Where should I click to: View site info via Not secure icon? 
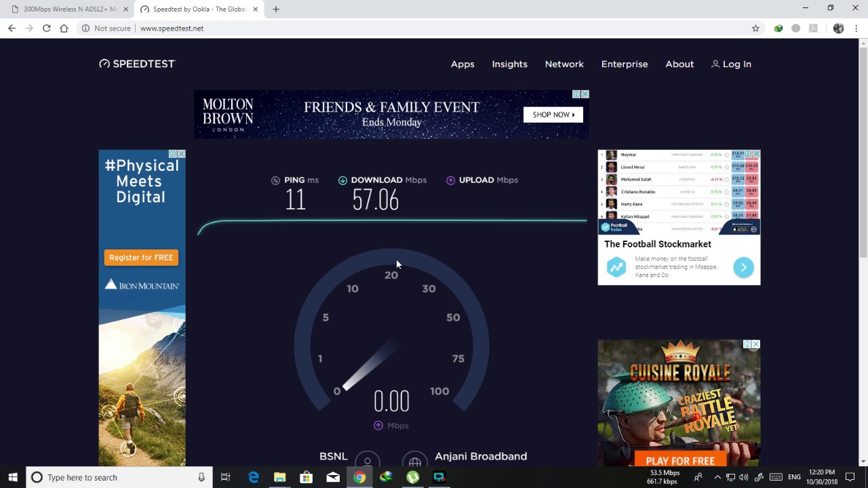[x=85, y=28]
